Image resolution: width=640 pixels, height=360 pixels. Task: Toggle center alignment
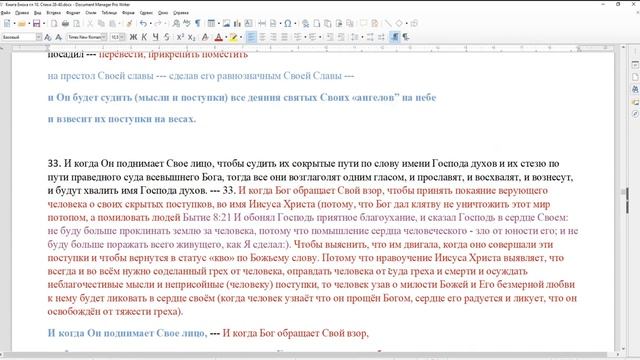click(x=262, y=37)
